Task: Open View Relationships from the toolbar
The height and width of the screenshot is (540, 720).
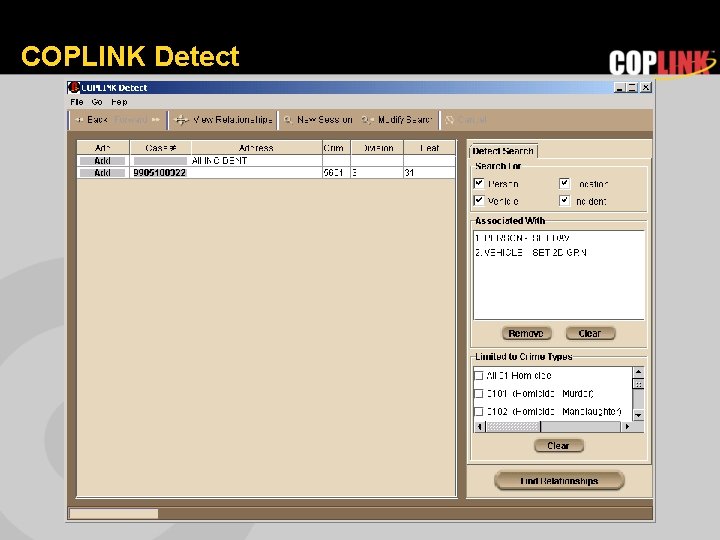Action: click(224, 120)
